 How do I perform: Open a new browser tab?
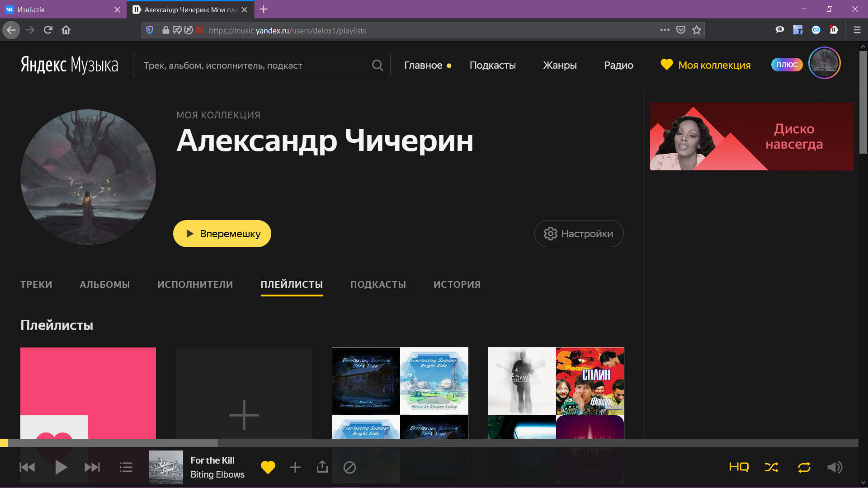pyautogui.click(x=264, y=9)
